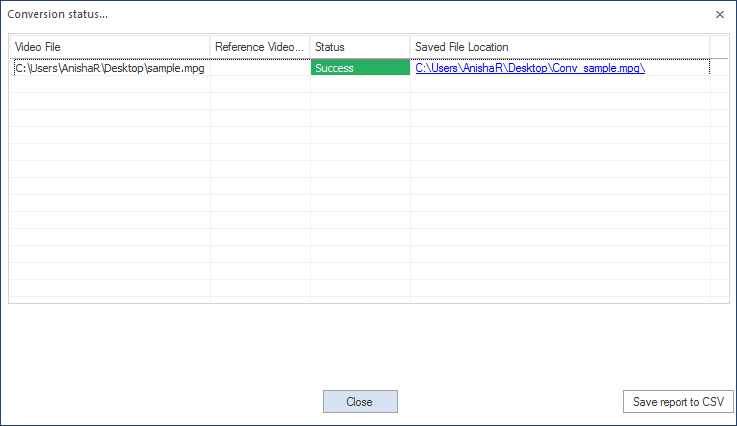The image size is (737, 426).
Task: Select the sample.mpg video file cell
Action: [x=110, y=68]
